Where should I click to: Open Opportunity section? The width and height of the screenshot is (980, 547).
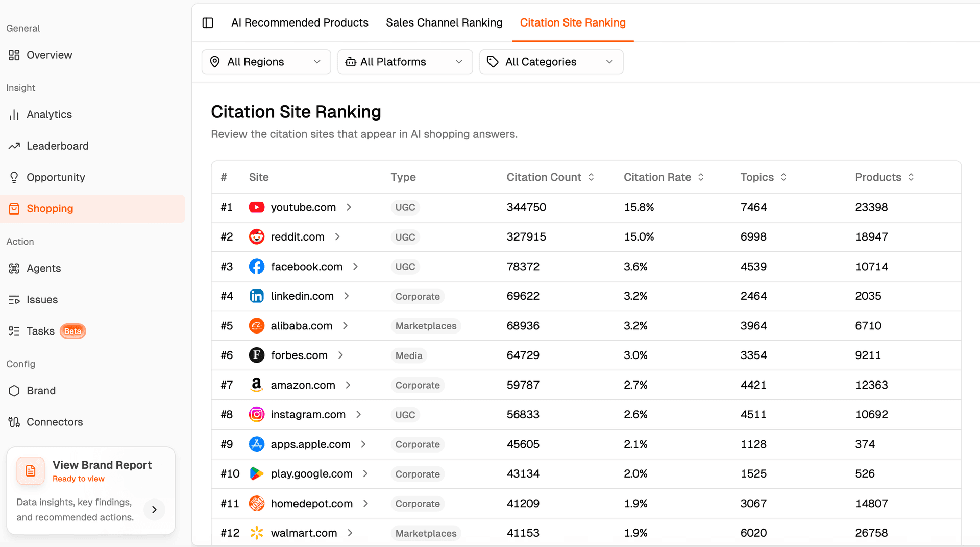(x=92, y=177)
